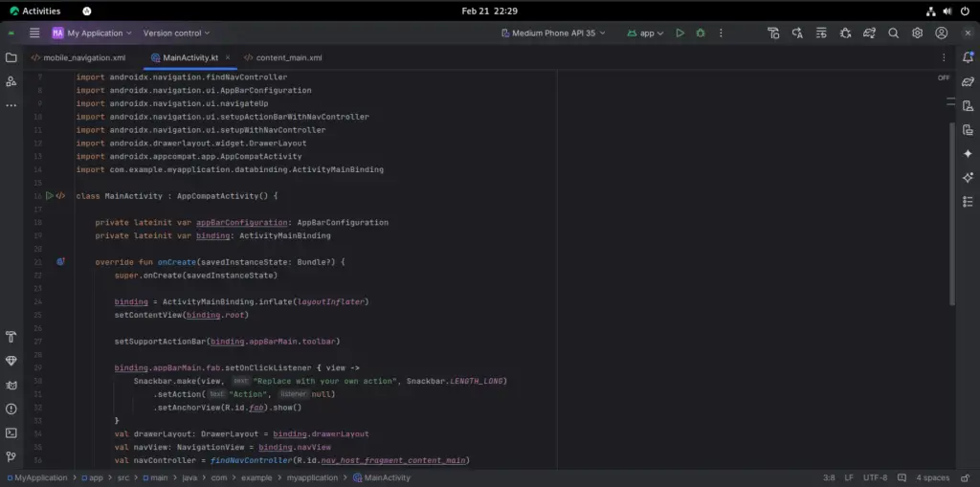980x487 pixels.
Task: Click the translate/apply changes icon
Action: point(797,33)
